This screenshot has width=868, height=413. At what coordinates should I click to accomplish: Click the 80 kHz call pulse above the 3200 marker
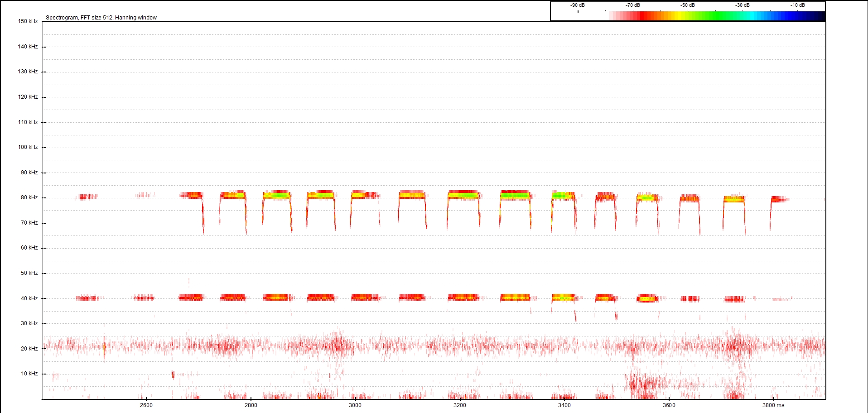pyautogui.click(x=463, y=195)
